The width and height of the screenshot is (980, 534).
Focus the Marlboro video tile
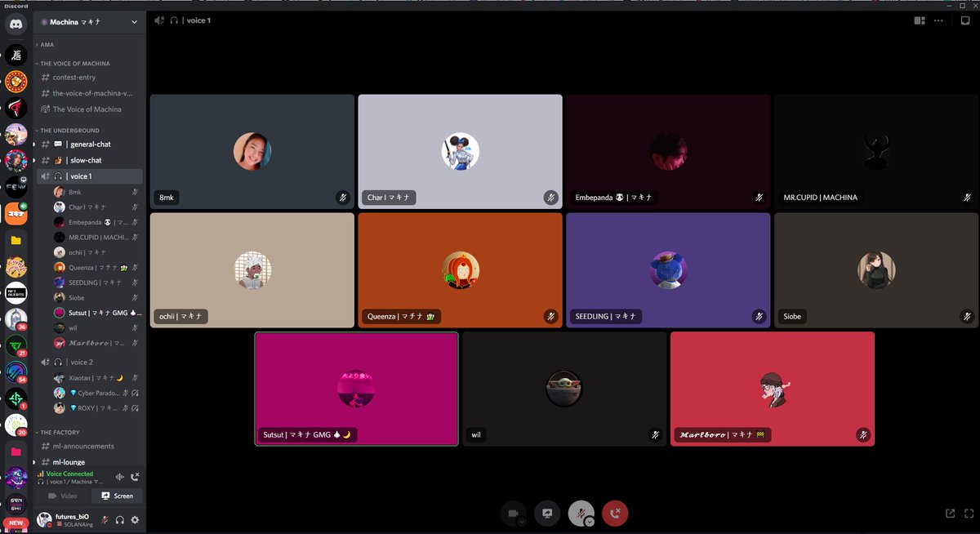773,389
